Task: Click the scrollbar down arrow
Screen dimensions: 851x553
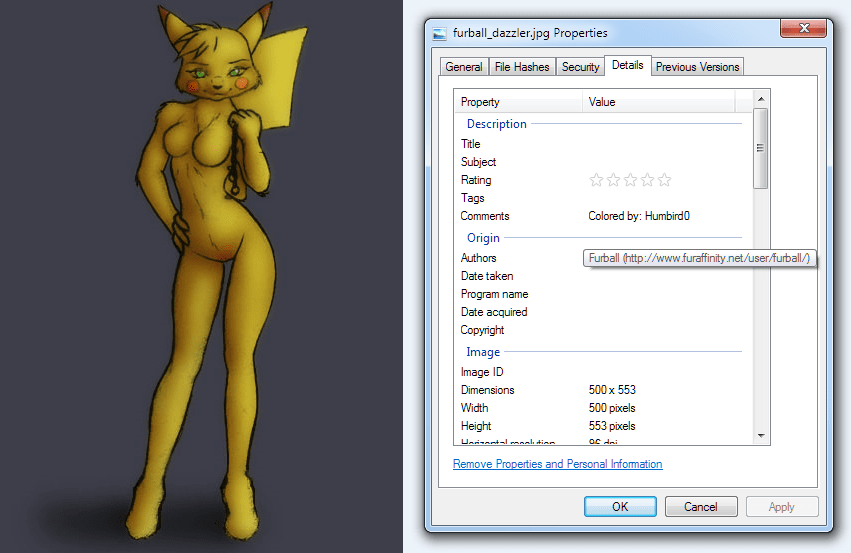Action: pyautogui.click(x=761, y=435)
